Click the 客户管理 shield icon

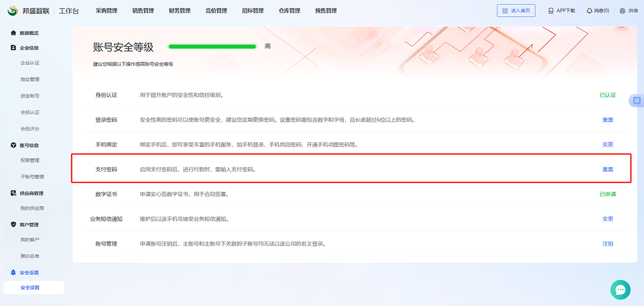coord(13,225)
